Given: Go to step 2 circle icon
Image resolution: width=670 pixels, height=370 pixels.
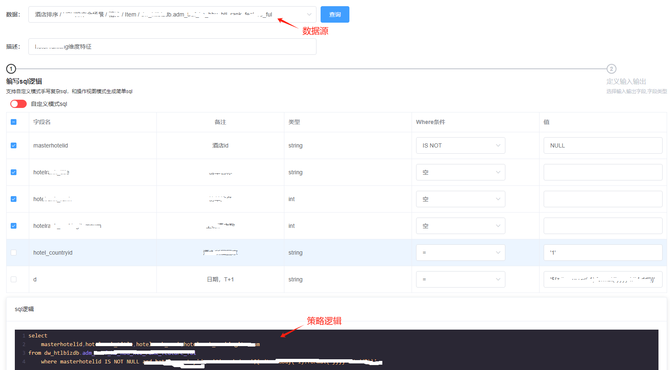Looking at the screenshot, I should click(x=611, y=69).
